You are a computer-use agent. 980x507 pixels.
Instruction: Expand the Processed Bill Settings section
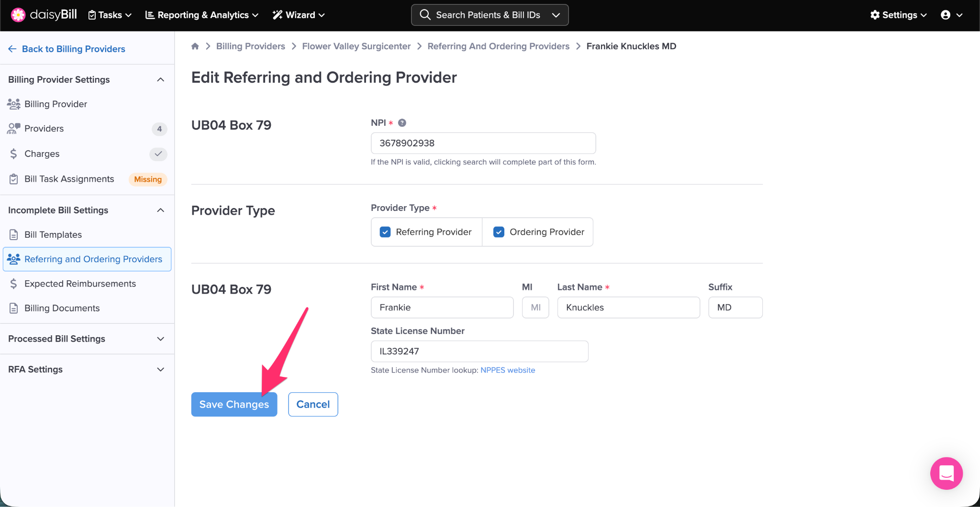161,339
